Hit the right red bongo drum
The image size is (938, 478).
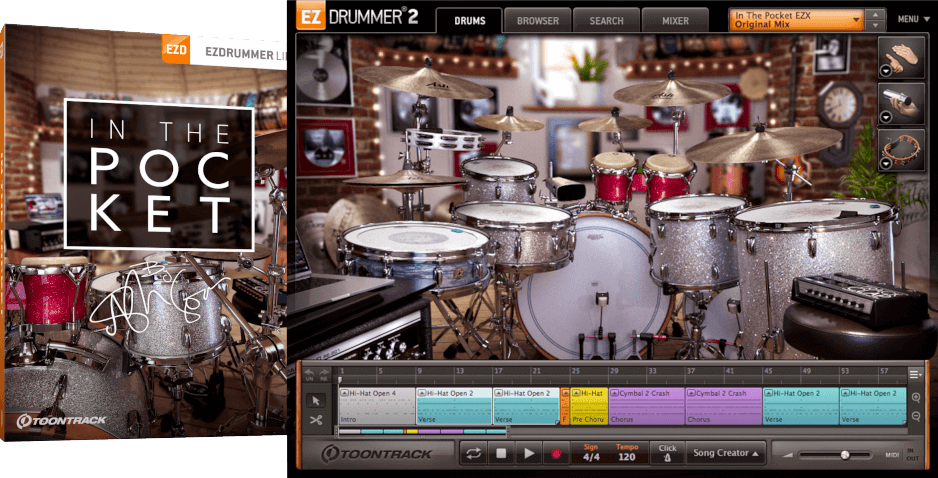pyautogui.click(x=669, y=176)
